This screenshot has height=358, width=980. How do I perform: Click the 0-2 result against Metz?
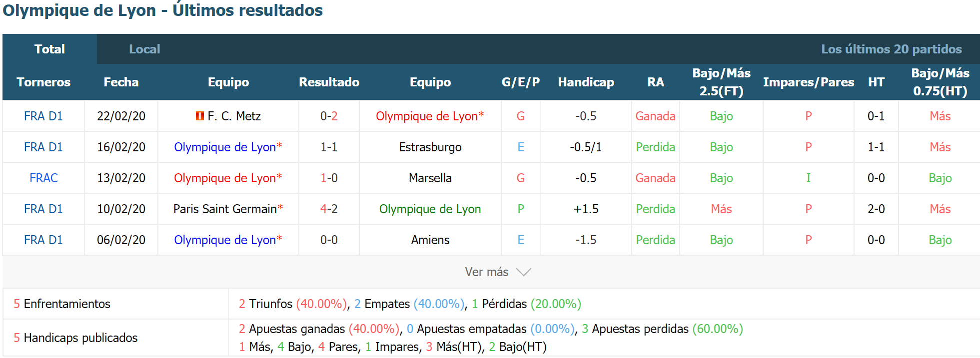point(329,116)
